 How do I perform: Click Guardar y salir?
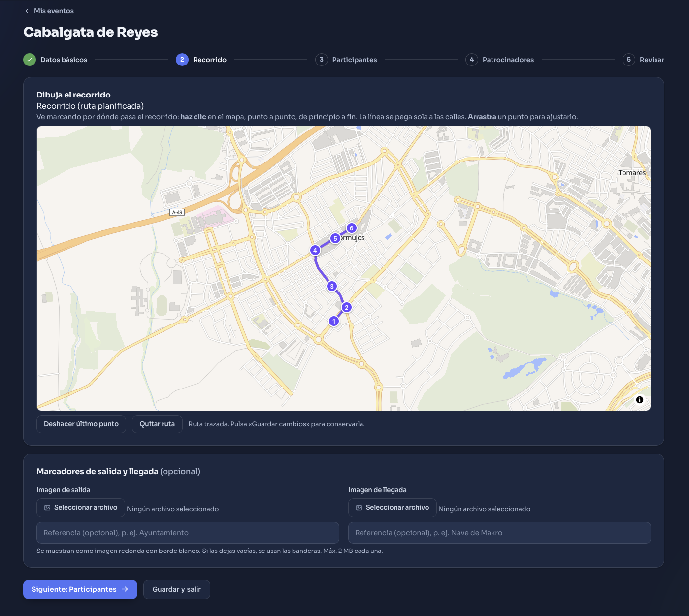pyautogui.click(x=177, y=589)
